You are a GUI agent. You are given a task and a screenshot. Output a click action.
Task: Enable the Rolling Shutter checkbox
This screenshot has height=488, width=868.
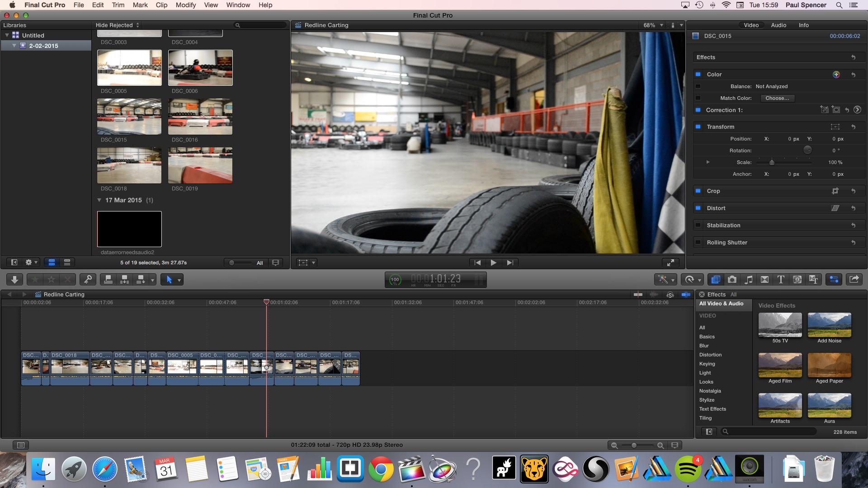coord(698,242)
